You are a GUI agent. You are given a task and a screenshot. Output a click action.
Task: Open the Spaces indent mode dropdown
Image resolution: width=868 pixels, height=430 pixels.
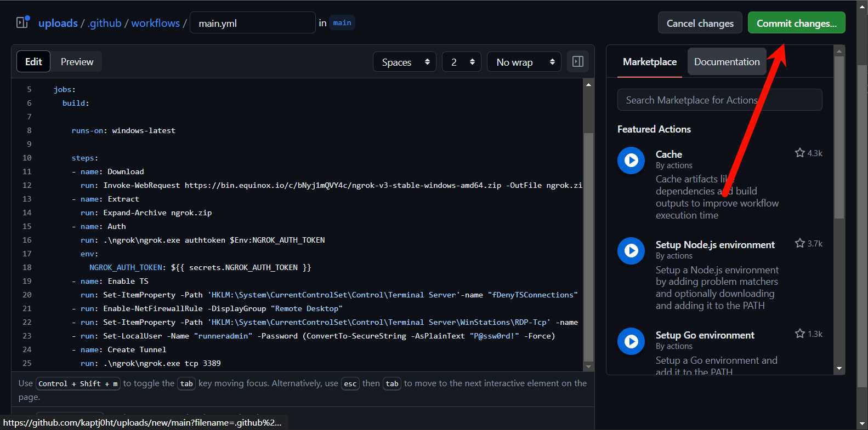tap(405, 62)
